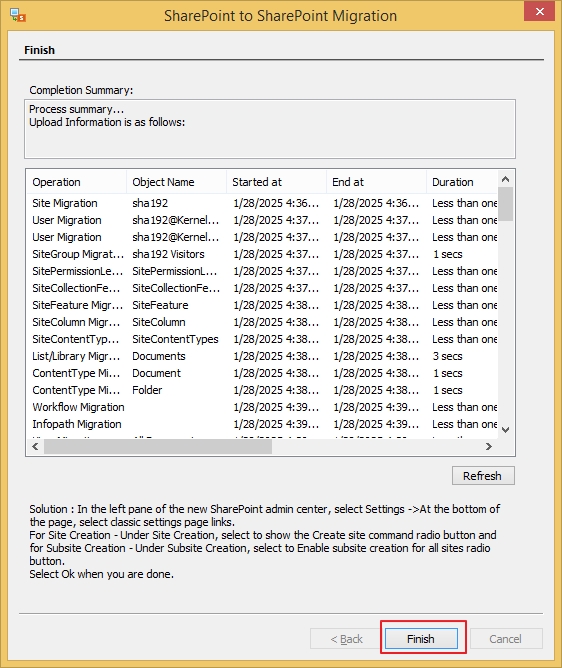Click the sha192 Visitors cell
562x668 pixels.
[168, 254]
